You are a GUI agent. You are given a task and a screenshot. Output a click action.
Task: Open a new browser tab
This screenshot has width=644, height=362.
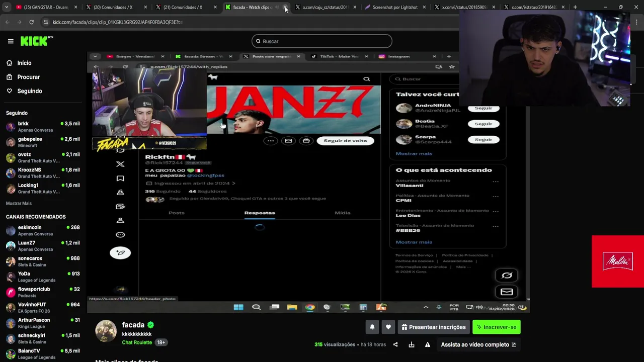pyautogui.click(x=575, y=7)
